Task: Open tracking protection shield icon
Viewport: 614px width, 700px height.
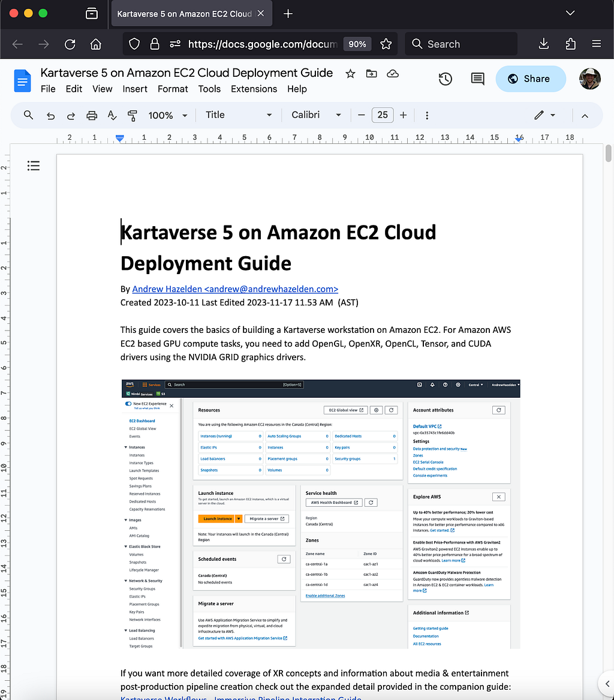Action: pyautogui.click(x=134, y=44)
